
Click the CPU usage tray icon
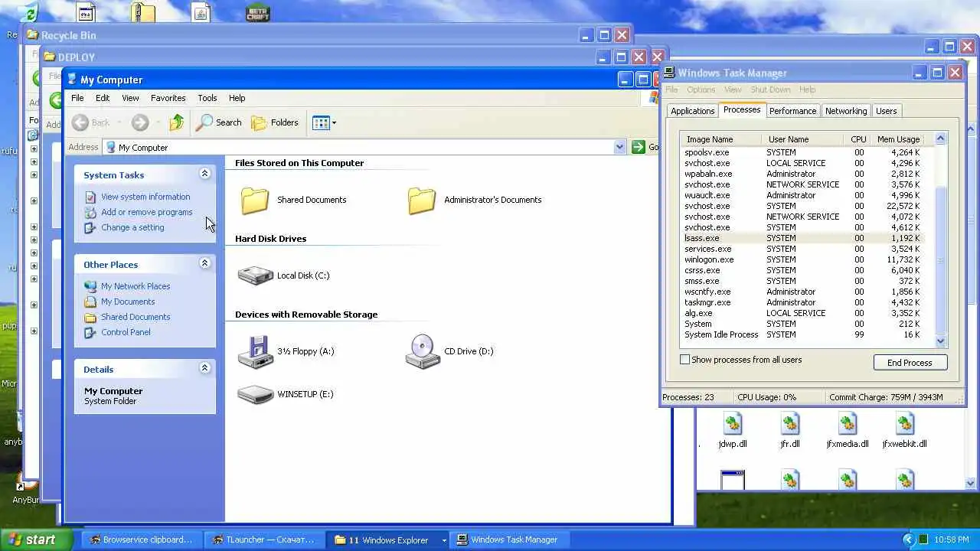click(x=924, y=540)
